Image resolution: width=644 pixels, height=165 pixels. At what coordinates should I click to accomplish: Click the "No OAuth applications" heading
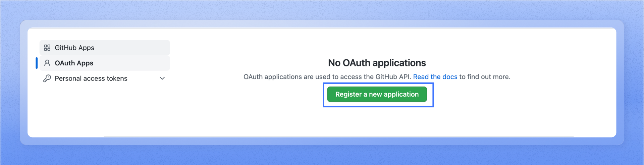[377, 63]
